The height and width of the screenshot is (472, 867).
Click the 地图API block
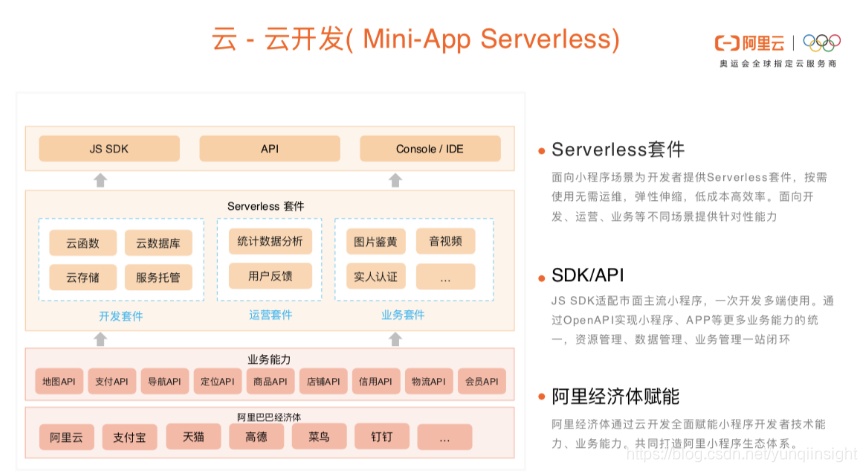[x=59, y=381]
